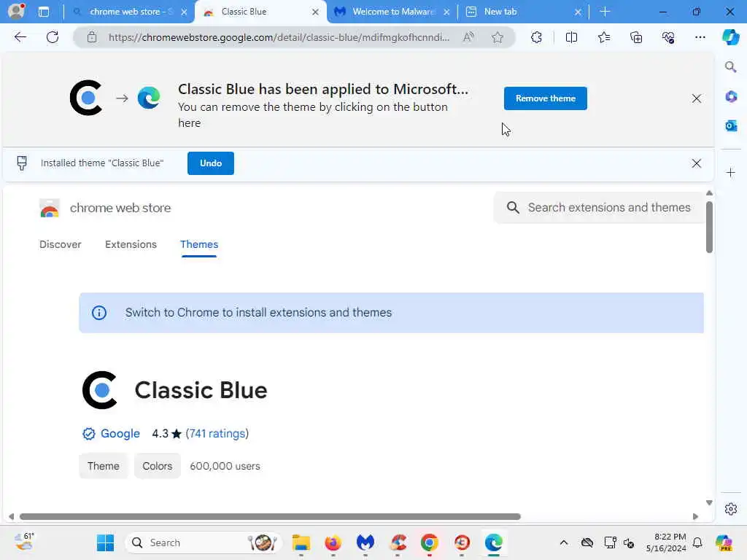Click the Theme category chip

104,466
